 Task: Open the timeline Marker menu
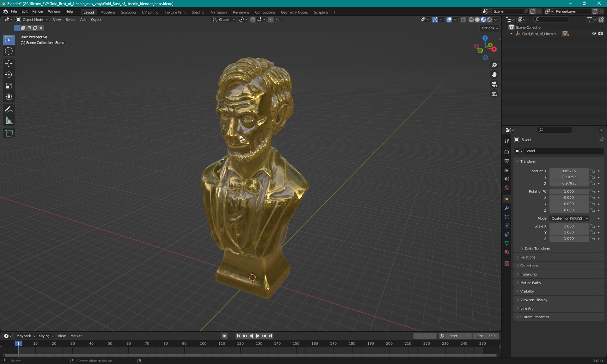tap(76, 336)
